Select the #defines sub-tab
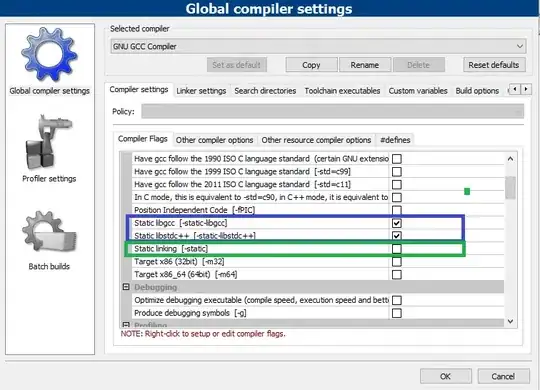The height and width of the screenshot is (390, 540). (395, 140)
